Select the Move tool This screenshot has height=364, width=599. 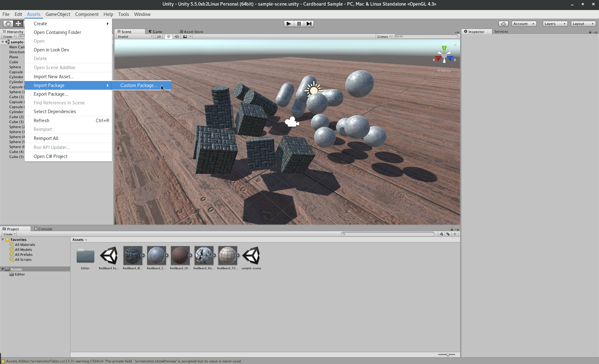(x=18, y=24)
